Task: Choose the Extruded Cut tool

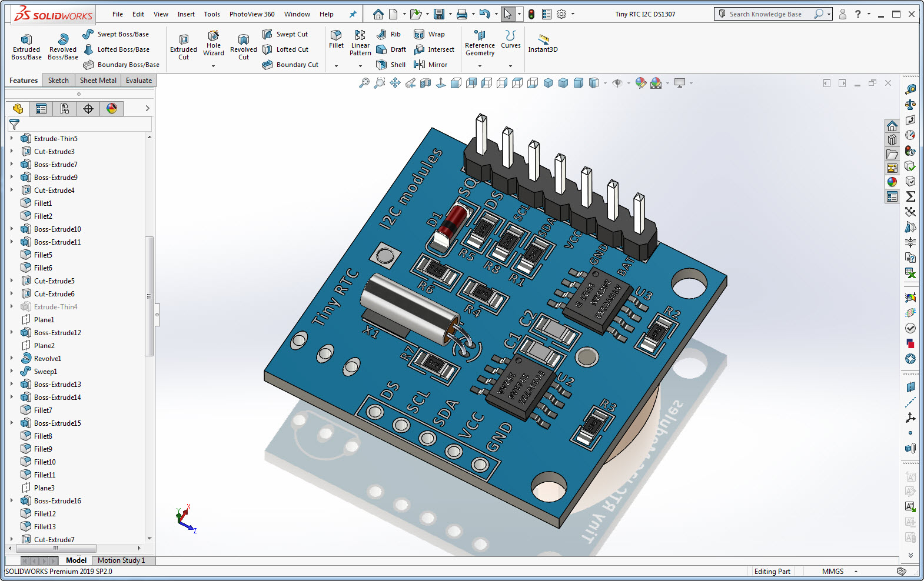Action: [184, 46]
